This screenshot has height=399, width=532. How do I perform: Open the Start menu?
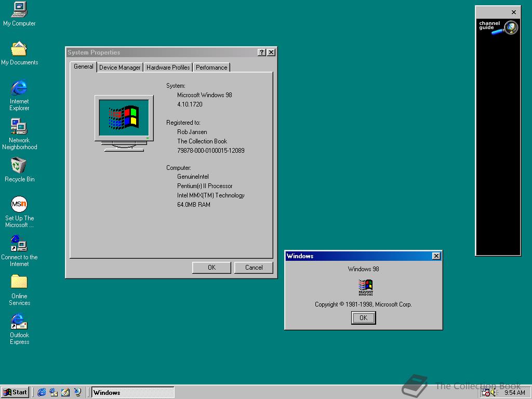pyautogui.click(x=15, y=392)
